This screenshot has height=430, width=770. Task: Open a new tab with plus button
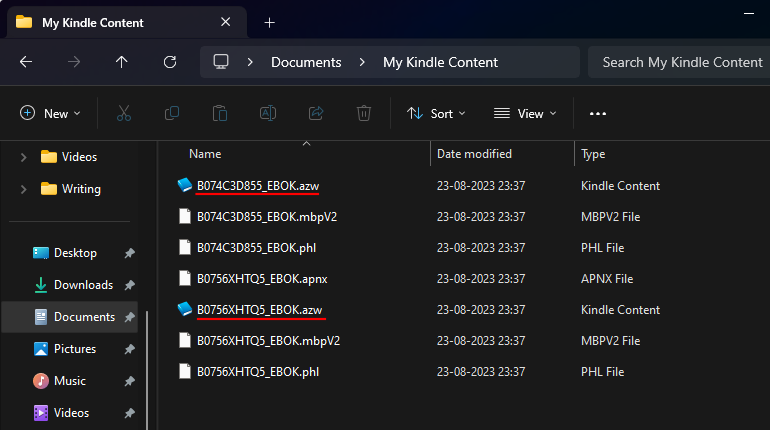pos(269,22)
